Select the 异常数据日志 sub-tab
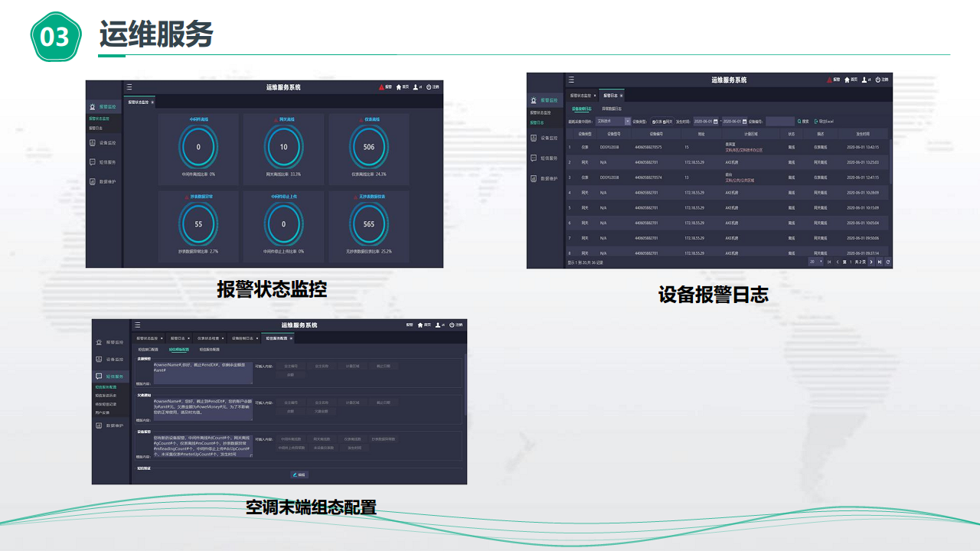980x551 pixels. [612, 109]
